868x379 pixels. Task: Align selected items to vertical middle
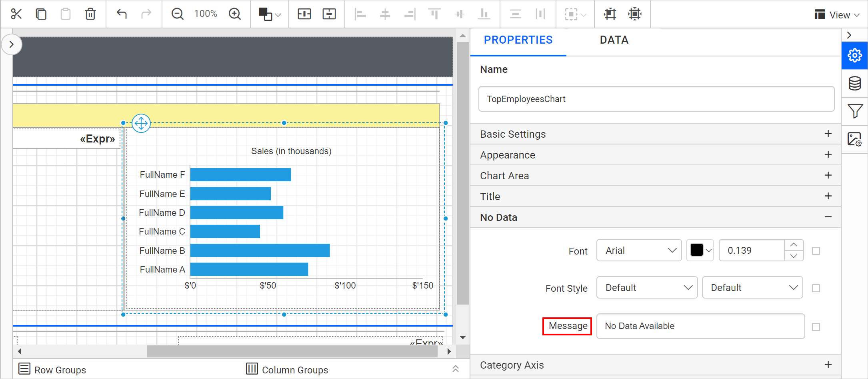pyautogui.click(x=460, y=14)
